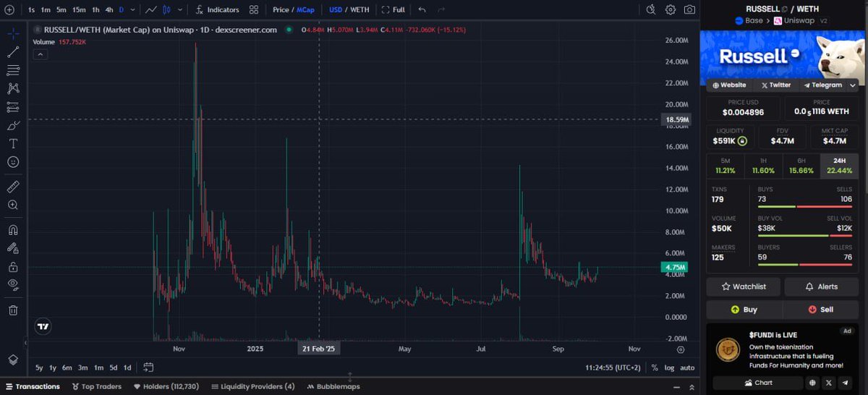Open the Top Traders tab
This screenshot has width=868, height=395.
click(x=95, y=386)
